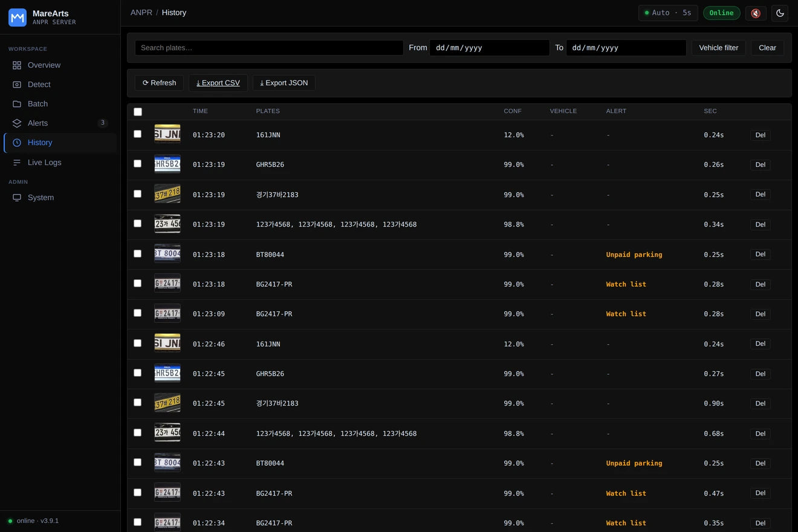798x532 pixels.
Task: Toggle the Auto 5s refresh control
Action: tap(668, 13)
